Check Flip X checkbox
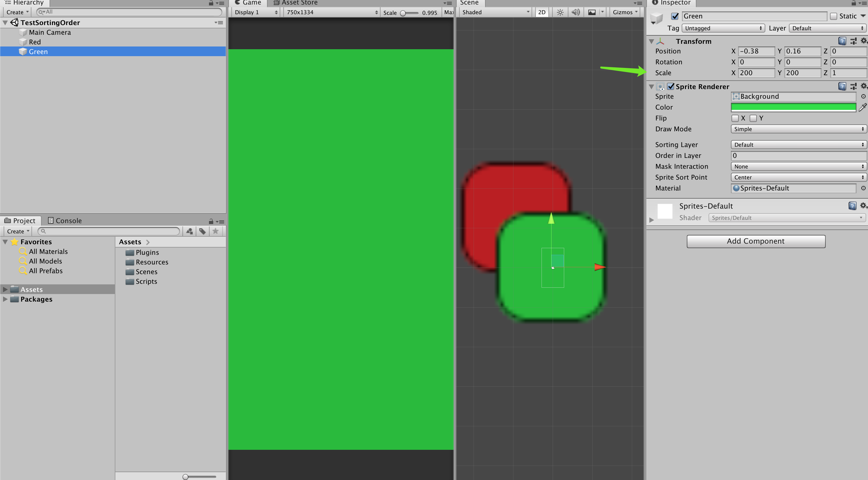 [x=735, y=118]
